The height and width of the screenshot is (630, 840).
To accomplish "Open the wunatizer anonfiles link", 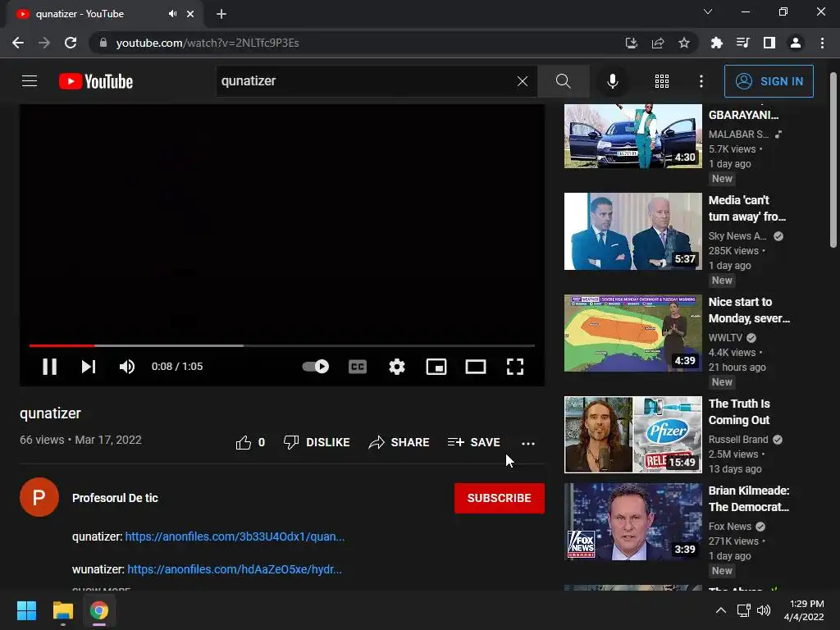I will click(235, 569).
